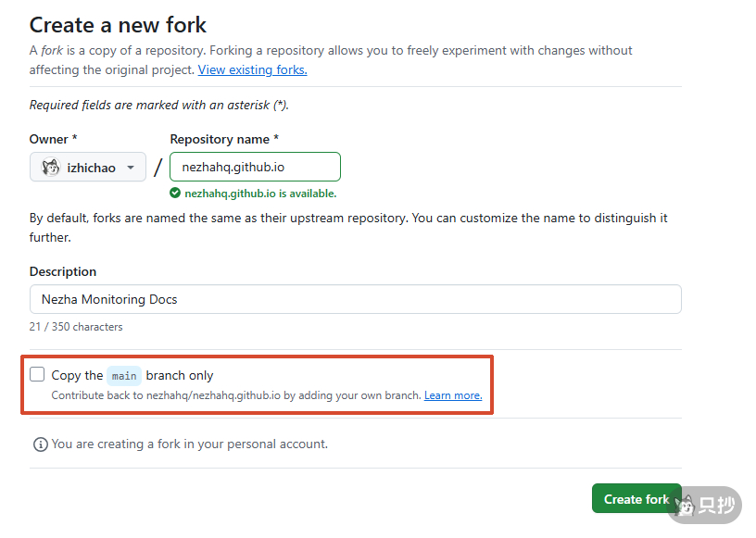Click the 'Required fields are marked' note

pos(159,105)
